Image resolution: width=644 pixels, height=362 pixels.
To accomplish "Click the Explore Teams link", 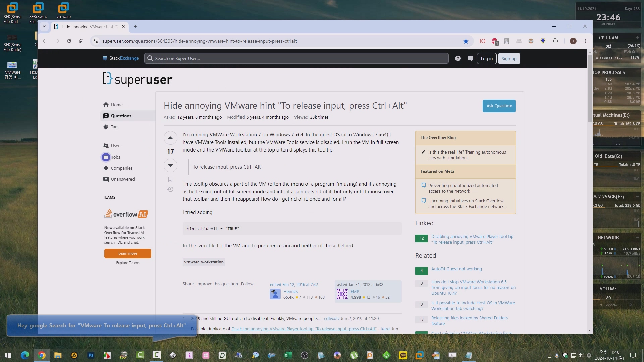I will coord(127,263).
